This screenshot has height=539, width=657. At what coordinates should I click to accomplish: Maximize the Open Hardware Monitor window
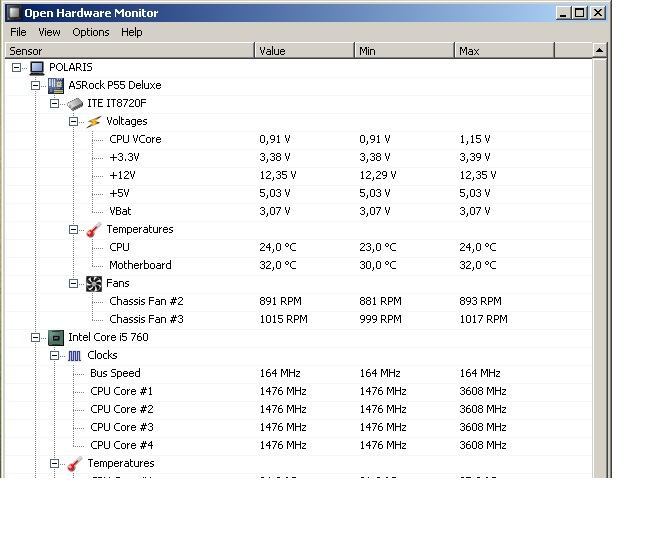click(580, 13)
